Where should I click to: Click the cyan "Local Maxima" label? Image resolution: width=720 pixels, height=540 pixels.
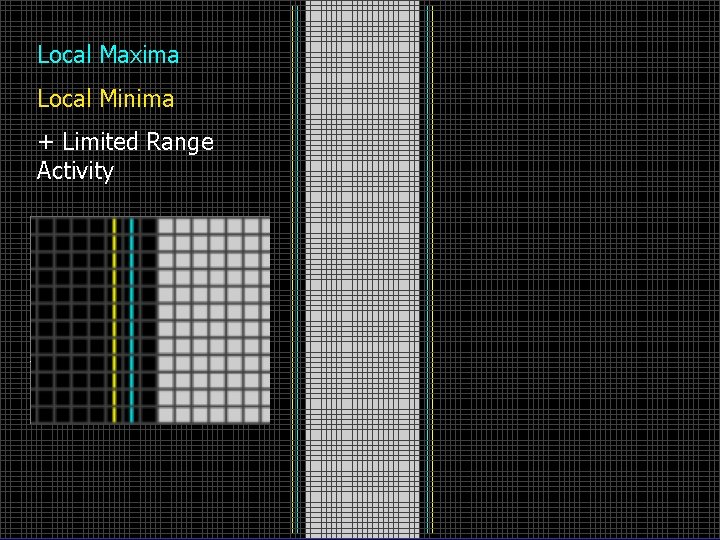coord(108,55)
